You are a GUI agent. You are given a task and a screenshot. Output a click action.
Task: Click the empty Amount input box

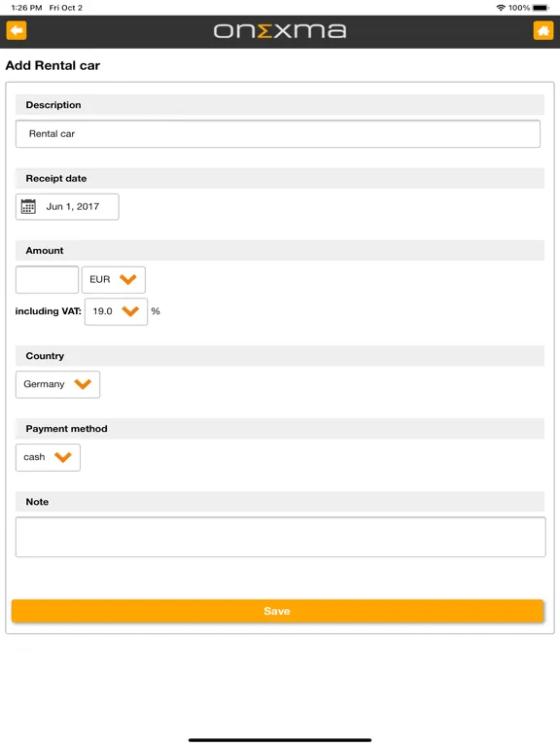[47, 280]
